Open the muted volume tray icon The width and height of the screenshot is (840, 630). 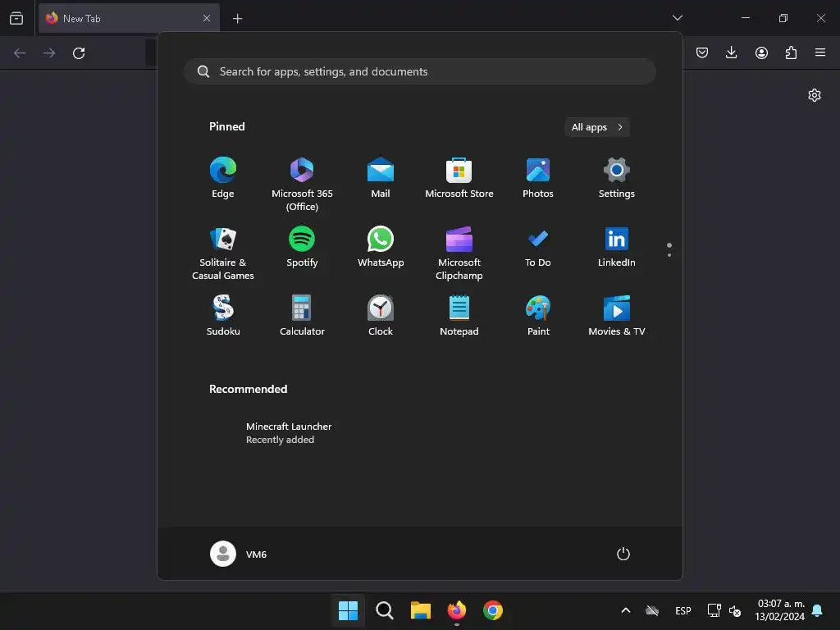(x=735, y=610)
